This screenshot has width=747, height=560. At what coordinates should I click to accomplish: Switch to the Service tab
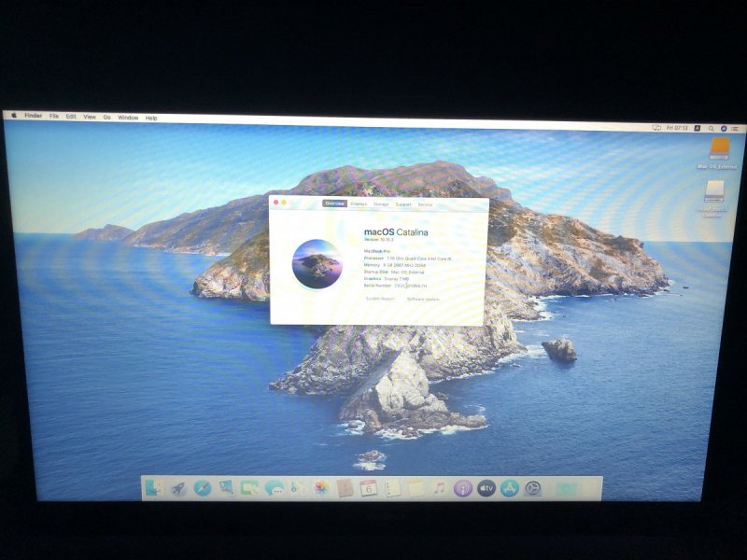(x=425, y=204)
